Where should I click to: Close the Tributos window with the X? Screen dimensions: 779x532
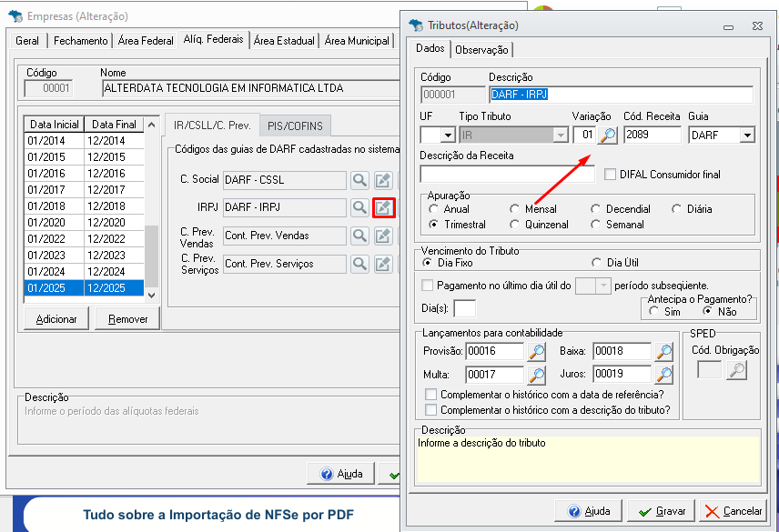757,25
